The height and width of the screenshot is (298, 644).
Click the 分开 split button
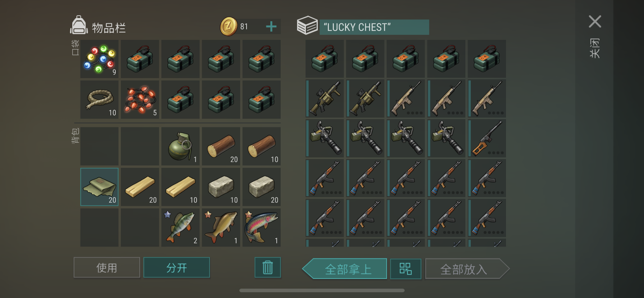pyautogui.click(x=176, y=267)
